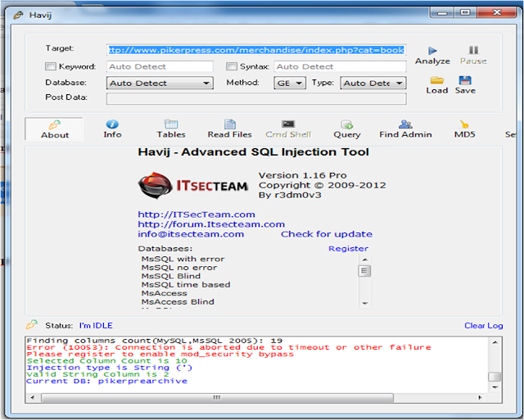The image size is (524, 420).
Task: Click the log scroll left arrow
Action: coord(33,398)
